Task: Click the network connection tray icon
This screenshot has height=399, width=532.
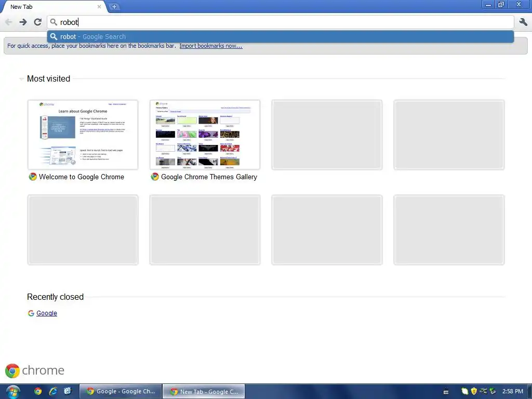Action: coord(483,391)
